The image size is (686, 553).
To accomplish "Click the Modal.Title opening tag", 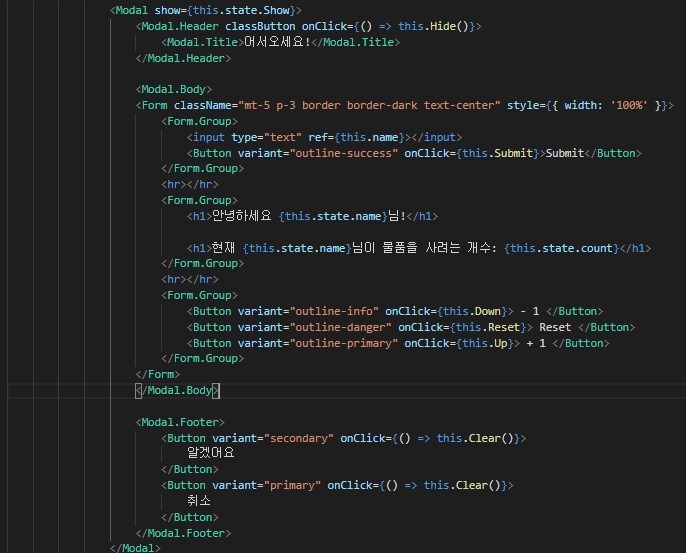I will [202, 42].
